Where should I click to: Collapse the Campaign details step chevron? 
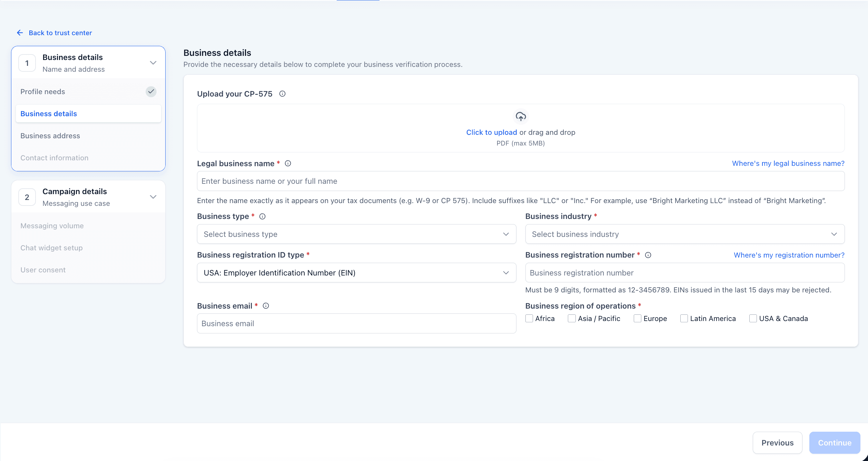[153, 197]
